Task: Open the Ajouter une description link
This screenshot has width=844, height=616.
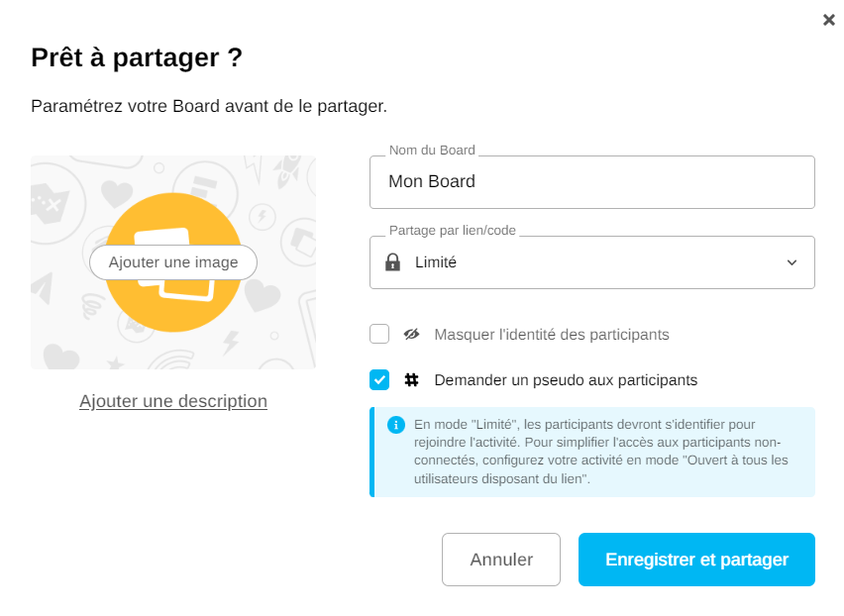Action: 173,401
